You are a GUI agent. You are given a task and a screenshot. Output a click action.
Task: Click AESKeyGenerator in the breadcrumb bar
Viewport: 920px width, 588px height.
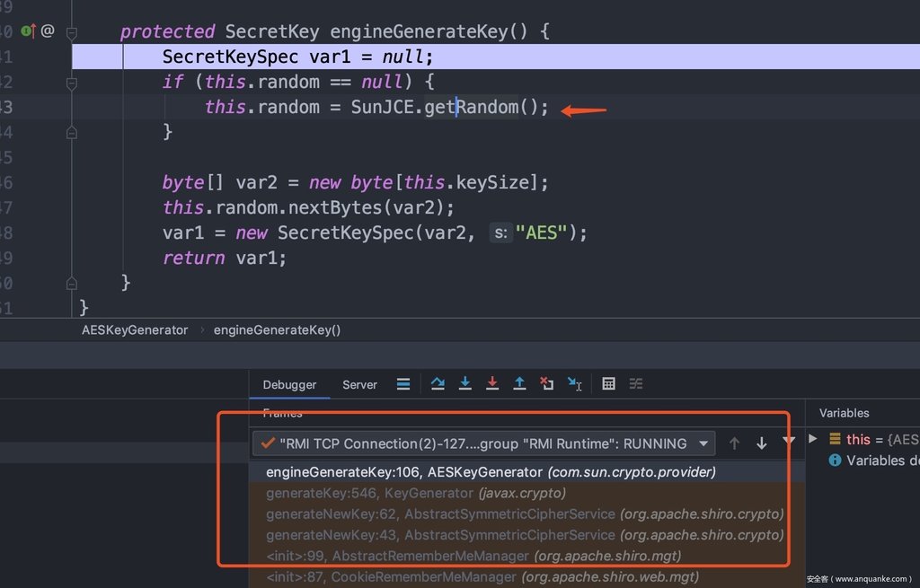135,329
